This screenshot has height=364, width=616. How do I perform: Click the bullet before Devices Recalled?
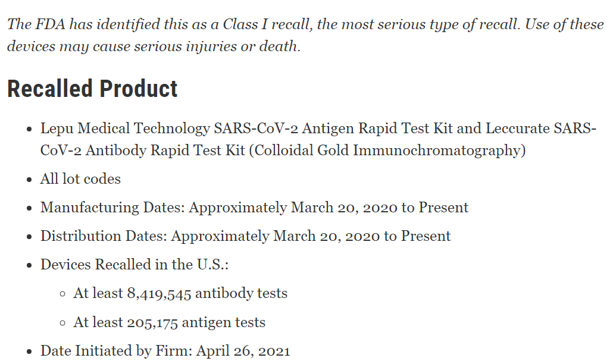pyautogui.click(x=29, y=266)
